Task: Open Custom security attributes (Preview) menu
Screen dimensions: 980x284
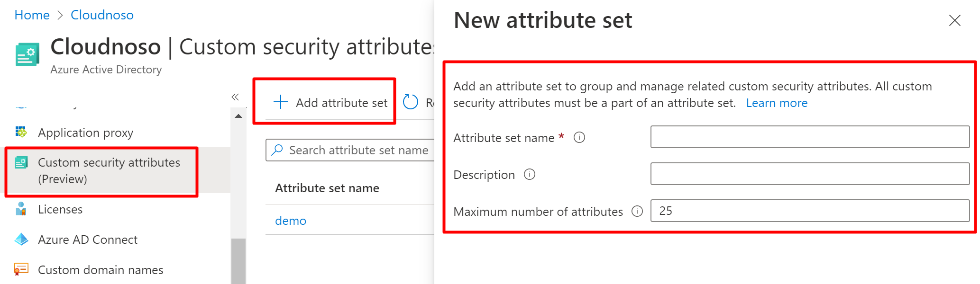Action: point(109,171)
